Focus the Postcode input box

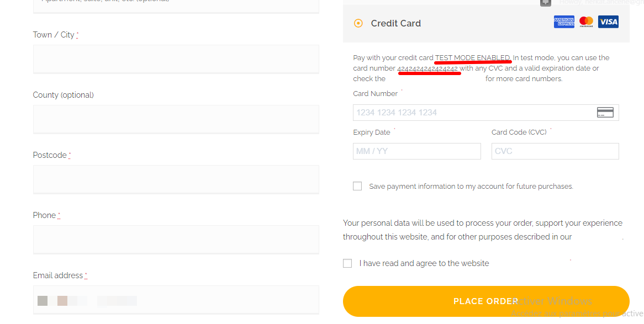176,179
